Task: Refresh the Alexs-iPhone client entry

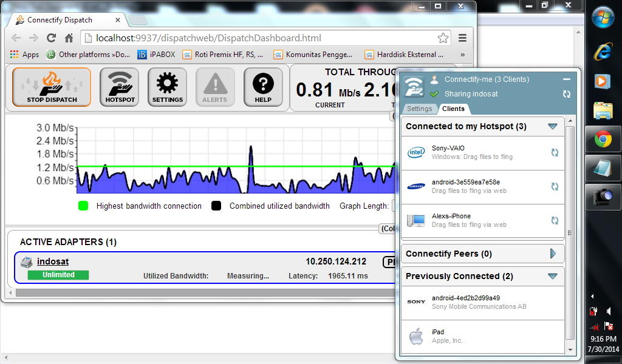Action: [555, 221]
